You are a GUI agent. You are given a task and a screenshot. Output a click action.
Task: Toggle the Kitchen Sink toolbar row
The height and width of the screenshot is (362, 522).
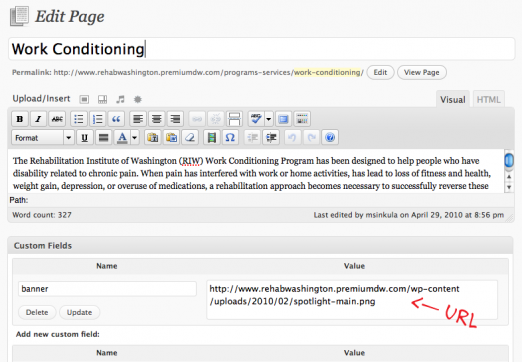point(302,119)
